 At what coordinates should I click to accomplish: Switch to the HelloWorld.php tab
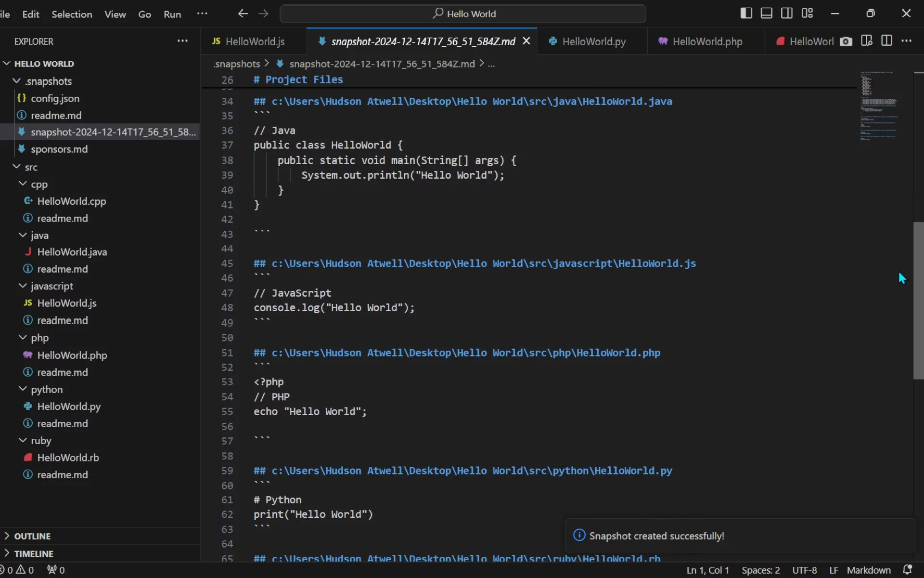click(706, 41)
